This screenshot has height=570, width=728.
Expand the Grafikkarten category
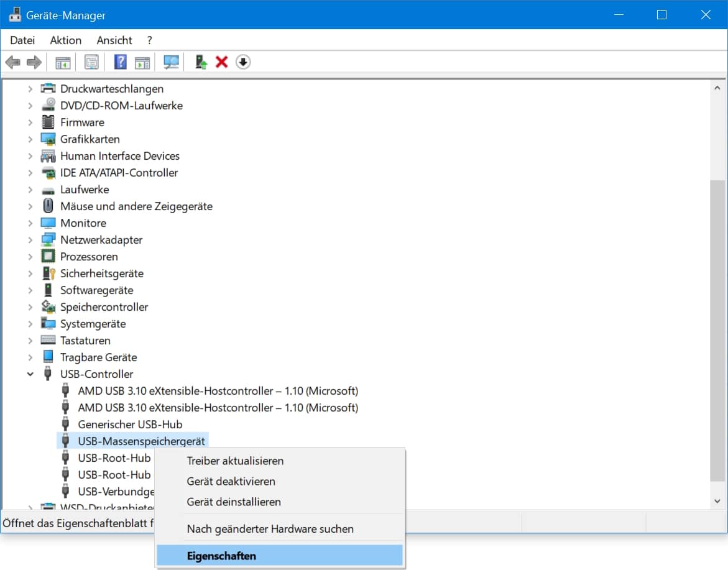click(30, 139)
